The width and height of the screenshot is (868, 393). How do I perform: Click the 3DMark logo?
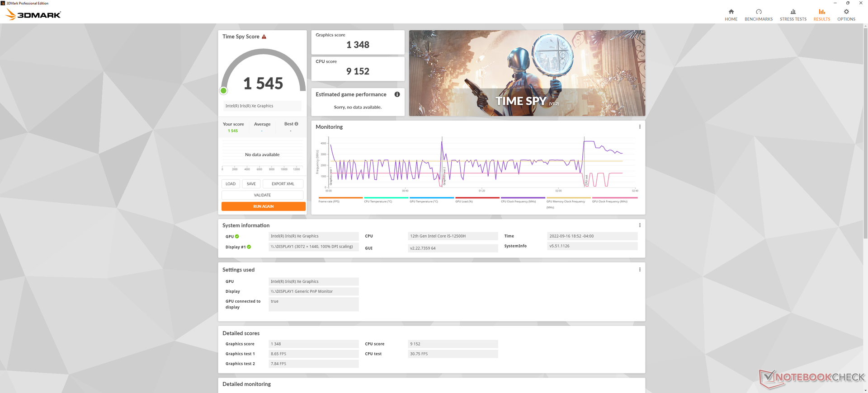pyautogui.click(x=33, y=14)
